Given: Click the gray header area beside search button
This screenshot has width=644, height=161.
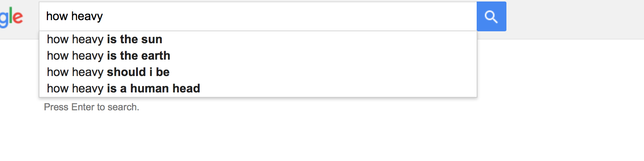Looking at the screenshot, I should coord(575,19).
